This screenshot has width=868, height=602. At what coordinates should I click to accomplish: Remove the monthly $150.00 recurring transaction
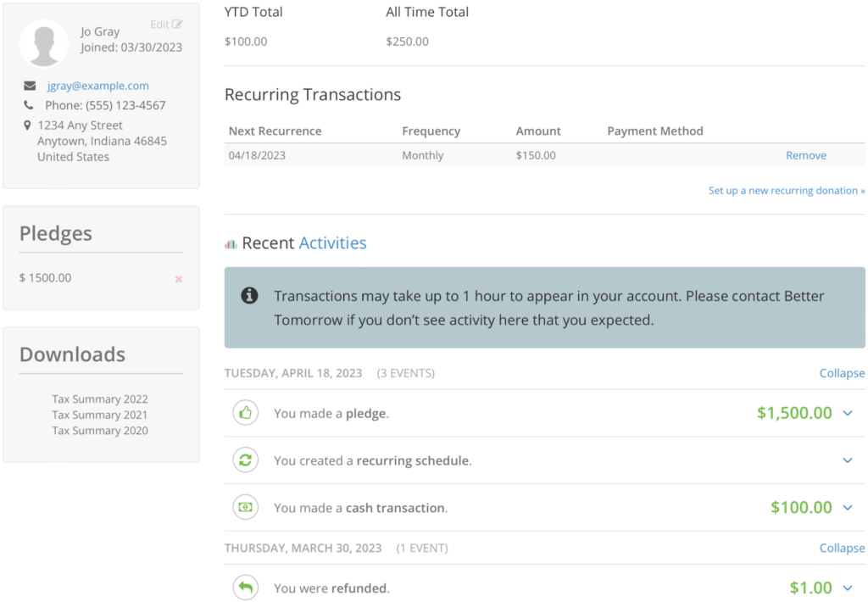tap(806, 156)
